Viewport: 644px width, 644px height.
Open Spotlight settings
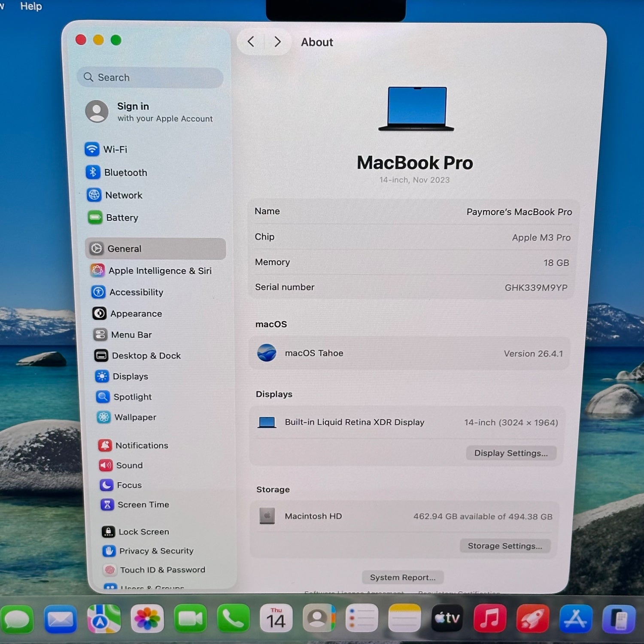[x=124, y=397]
